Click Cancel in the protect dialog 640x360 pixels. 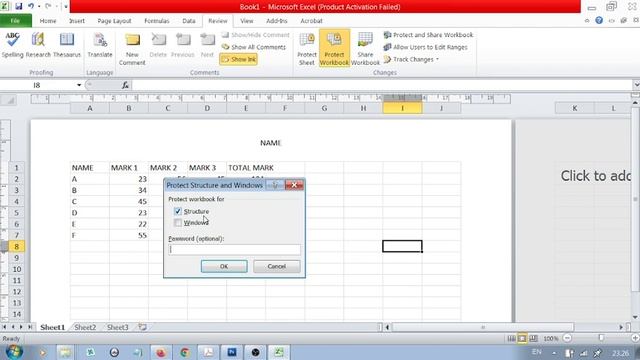277,267
